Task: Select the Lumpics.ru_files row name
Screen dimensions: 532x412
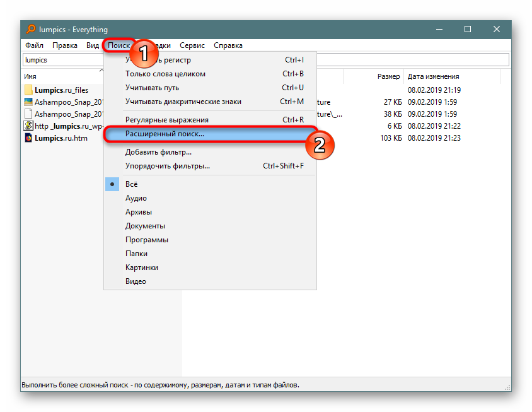Action: (61, 90)
